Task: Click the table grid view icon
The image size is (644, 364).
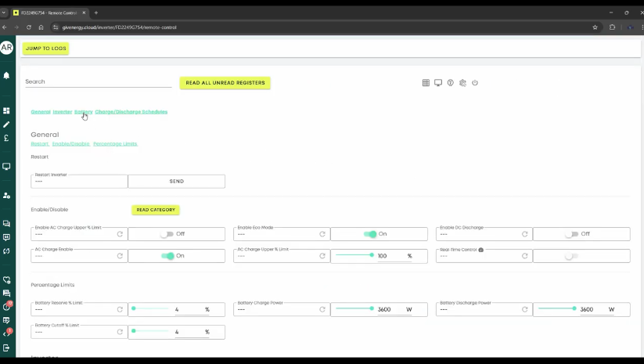Action: click(x=426, y=83)
